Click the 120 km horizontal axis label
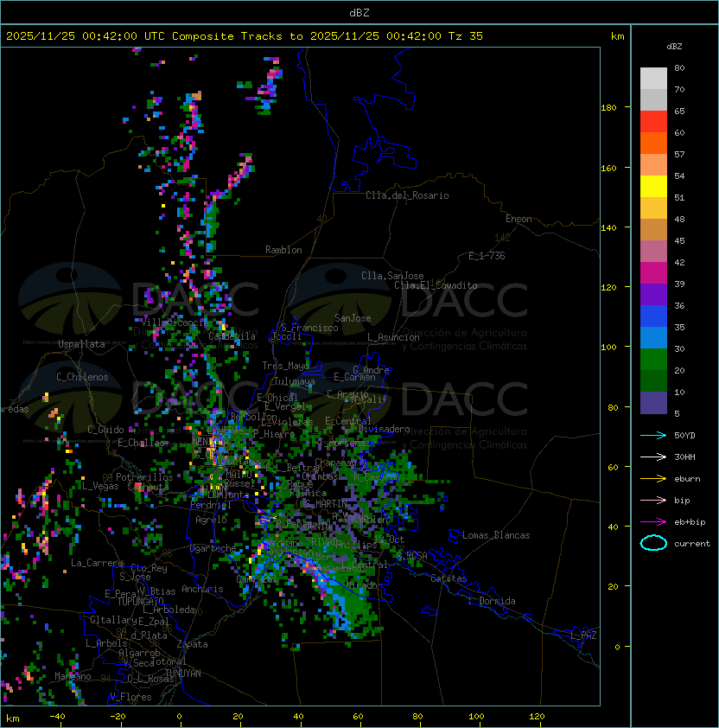The width and height of the screenshot is (719, 728). pos(537,717)
